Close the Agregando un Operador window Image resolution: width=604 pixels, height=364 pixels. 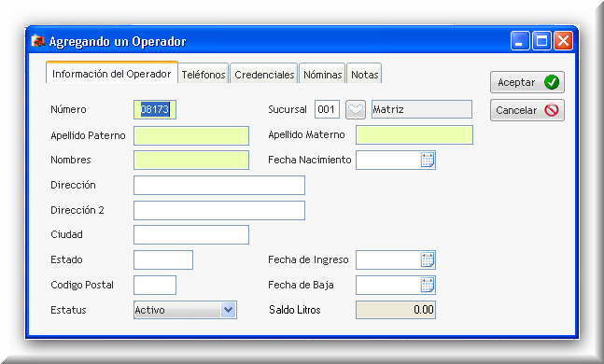(x=563, y=40)
